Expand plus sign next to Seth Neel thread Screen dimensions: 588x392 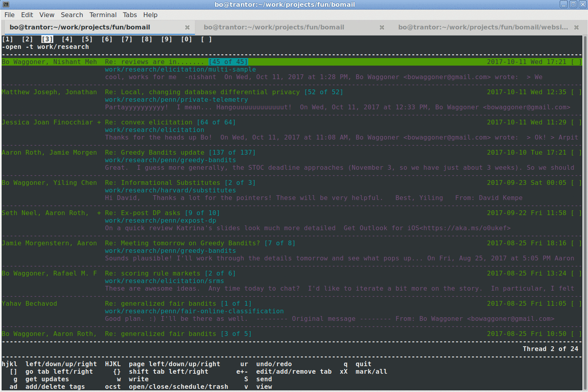[x=99, y=213]
